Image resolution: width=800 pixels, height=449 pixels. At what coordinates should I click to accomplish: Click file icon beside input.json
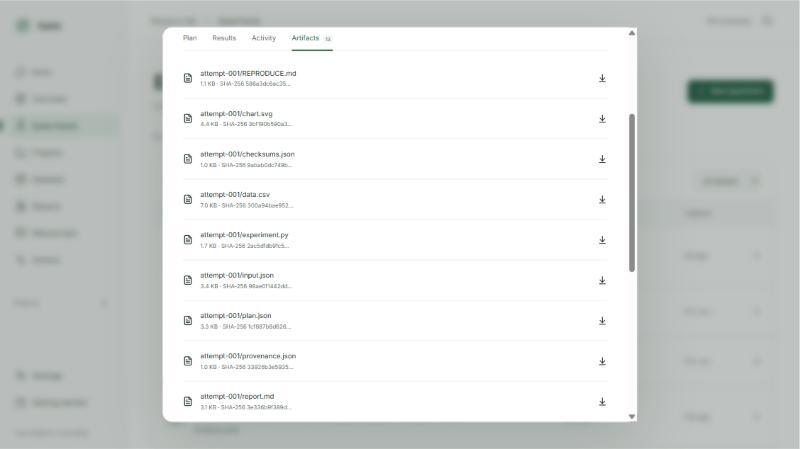pos(188,280)
